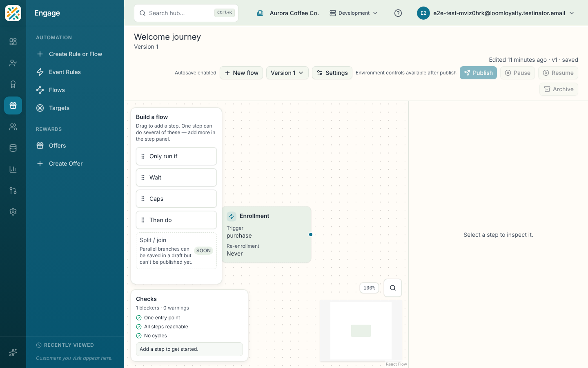588x368 pixels.
Task: Click the sparkles AI icon at bottom
Action: pyautogui.click(x=13, y=352)
